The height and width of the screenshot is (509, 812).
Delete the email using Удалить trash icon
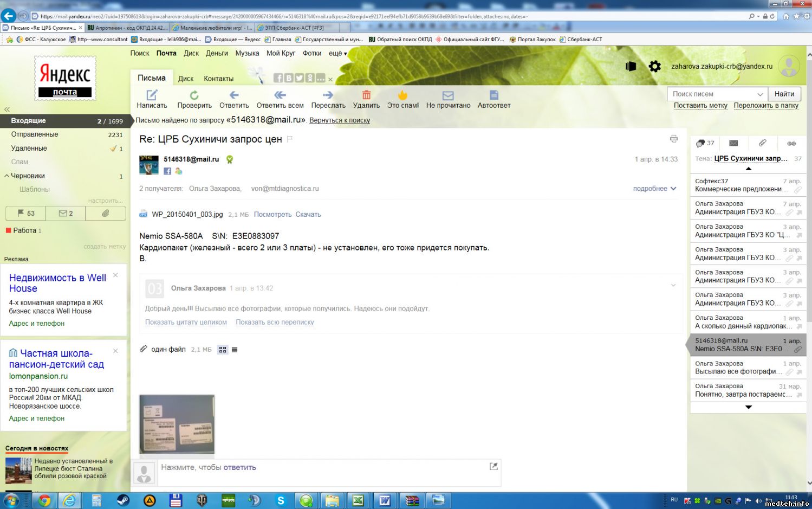click(x=366, y=95)
